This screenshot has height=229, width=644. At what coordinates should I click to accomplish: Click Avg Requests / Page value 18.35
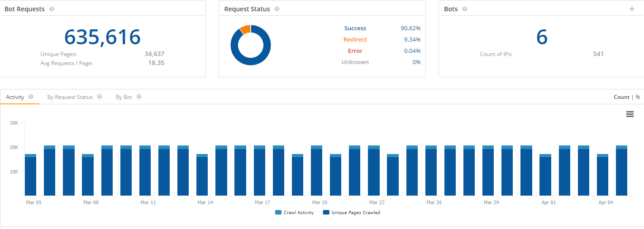(x=156, y=63)
